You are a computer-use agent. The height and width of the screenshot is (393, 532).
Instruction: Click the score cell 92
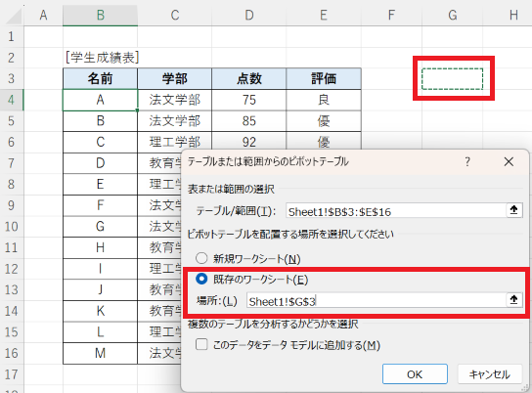point(249,142)
